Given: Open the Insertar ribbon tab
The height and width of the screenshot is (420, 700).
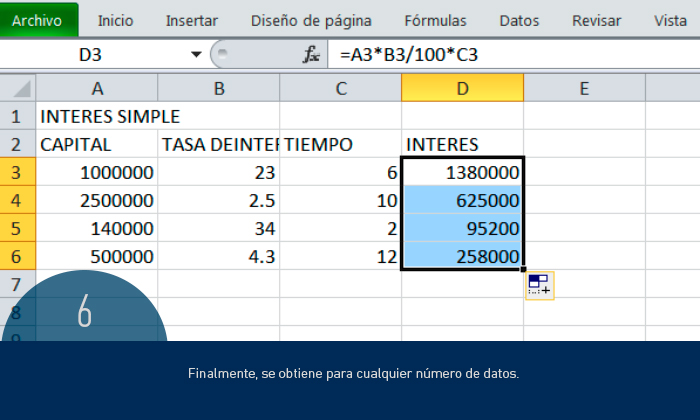Looking at the screenshot, I should [x=191, y=20].
